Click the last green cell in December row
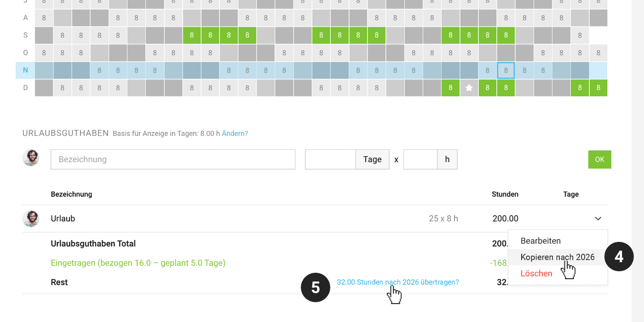 point(598,88)
